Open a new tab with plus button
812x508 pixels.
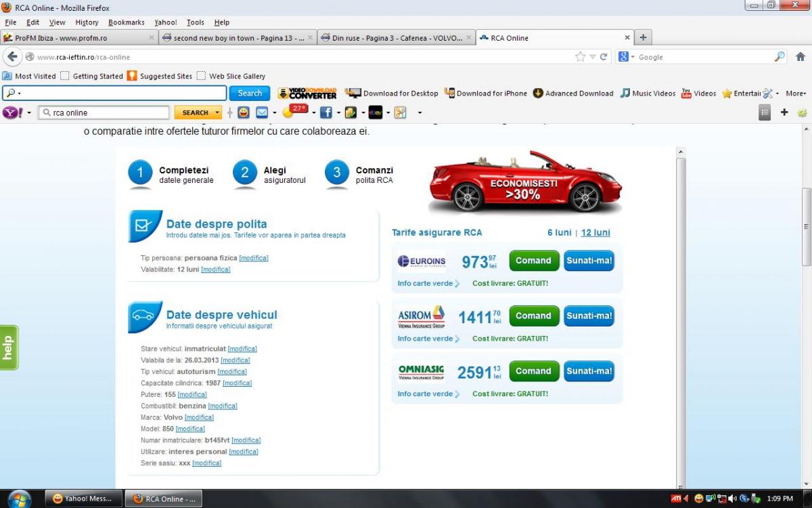pos(643,38)
